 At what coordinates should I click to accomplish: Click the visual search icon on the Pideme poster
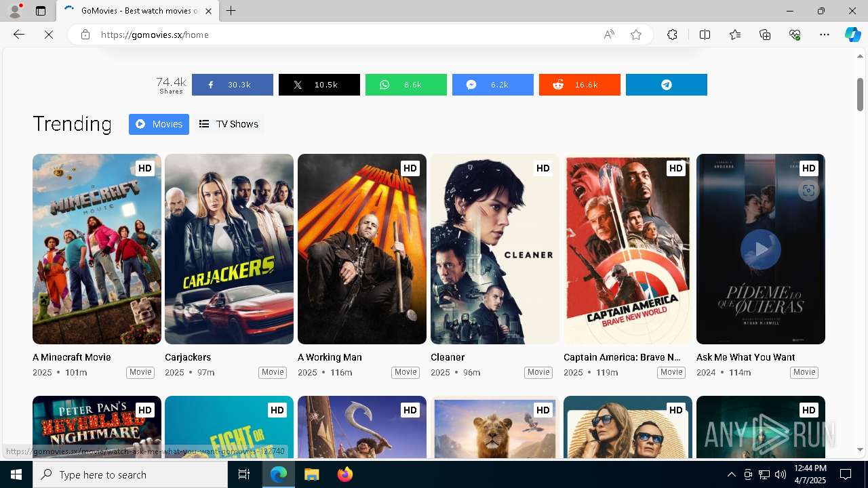(808, 190)
